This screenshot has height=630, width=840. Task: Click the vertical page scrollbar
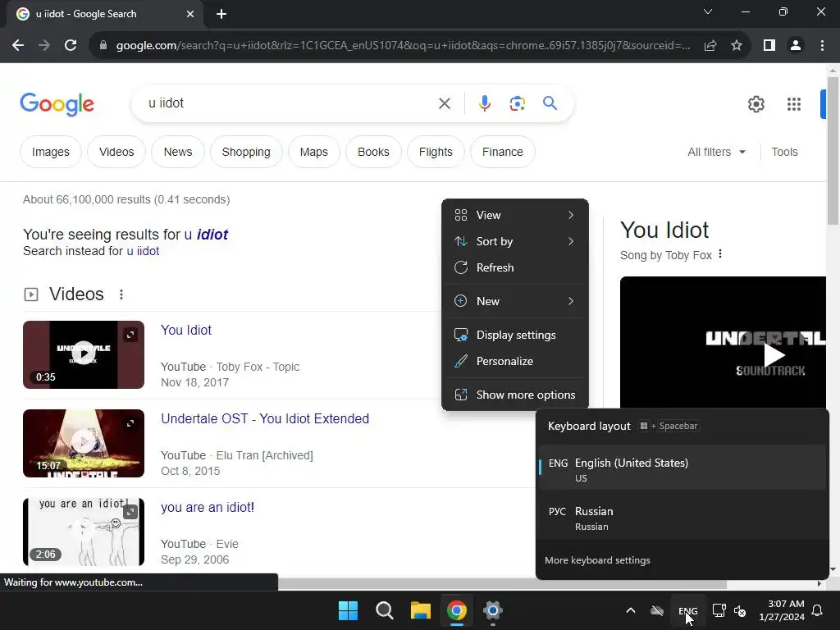(x=833, y=150)
